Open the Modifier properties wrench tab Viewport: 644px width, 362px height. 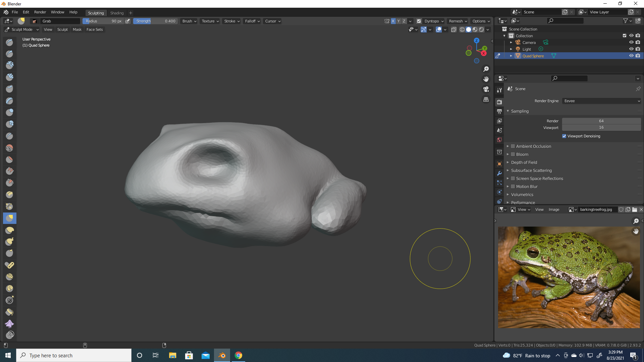pyautogui.click(x=499, y=173)
